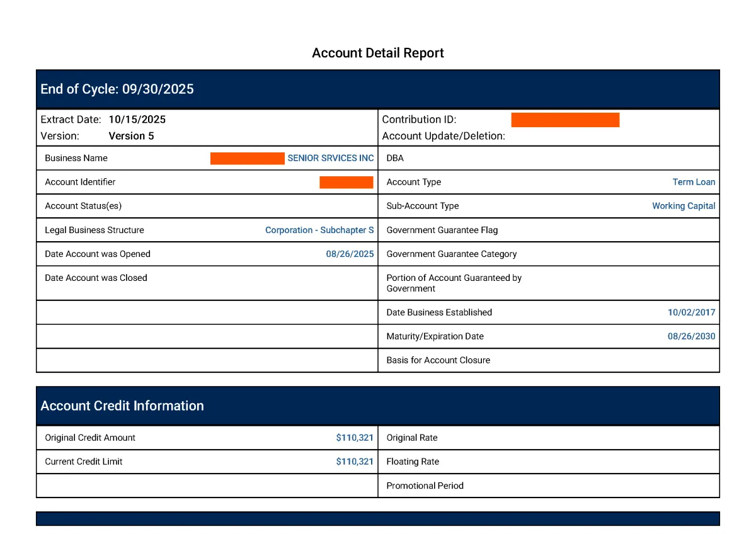Click Maturity/Expiration Date value 08/26/2030
Image resolution: width=756 pixels, height=534 pixels.
(x=691, y=336)
